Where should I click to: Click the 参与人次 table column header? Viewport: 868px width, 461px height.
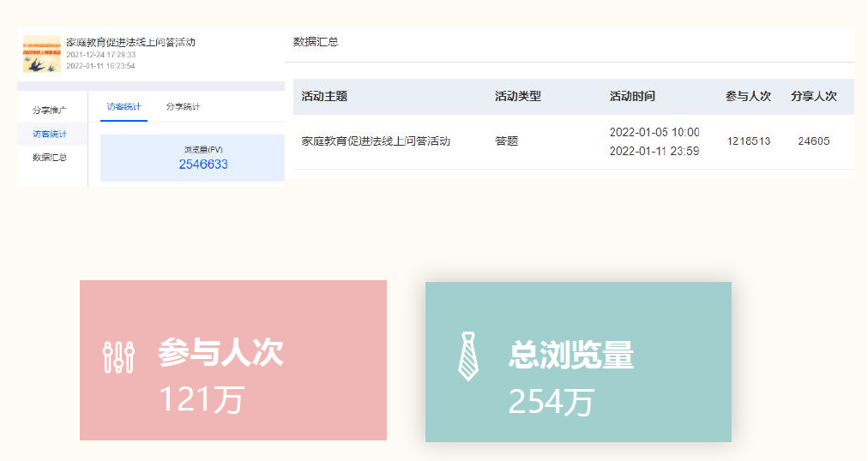[x=748, y=97]
